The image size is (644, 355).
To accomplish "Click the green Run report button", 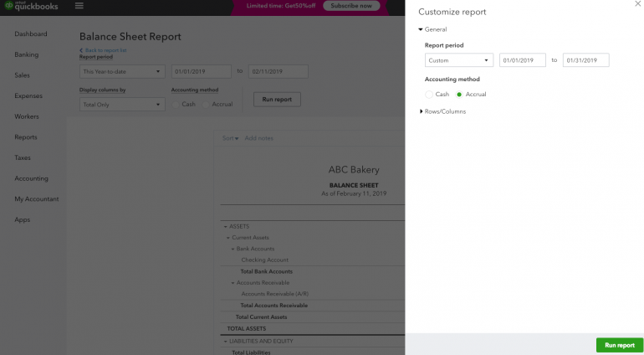I will coord(619,345).
